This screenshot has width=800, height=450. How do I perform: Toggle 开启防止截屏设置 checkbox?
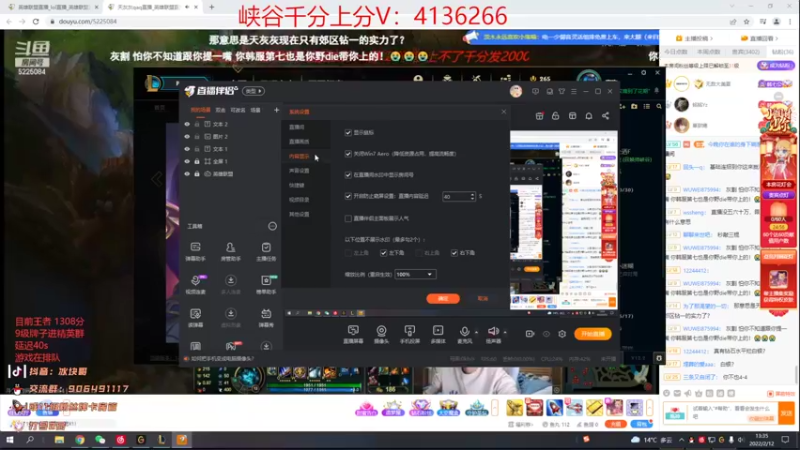[348, 196]
